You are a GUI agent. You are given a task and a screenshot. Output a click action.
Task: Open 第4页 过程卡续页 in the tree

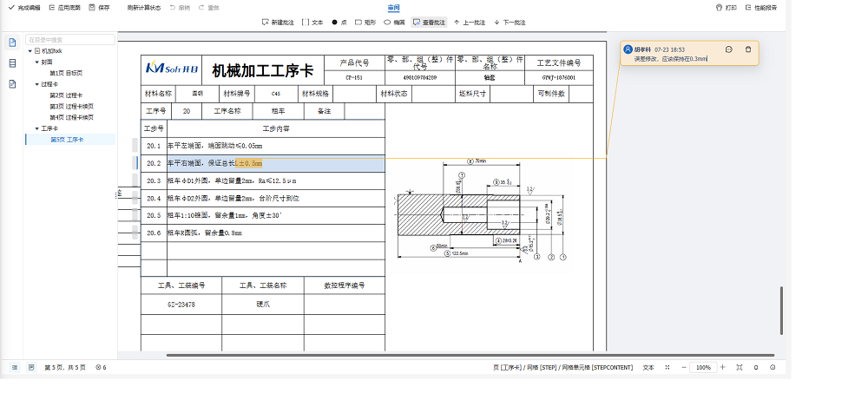(71, 117)
